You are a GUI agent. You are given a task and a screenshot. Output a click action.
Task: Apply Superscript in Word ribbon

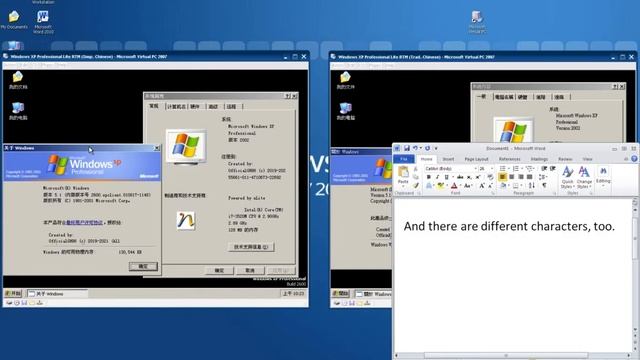pos(478,177)
